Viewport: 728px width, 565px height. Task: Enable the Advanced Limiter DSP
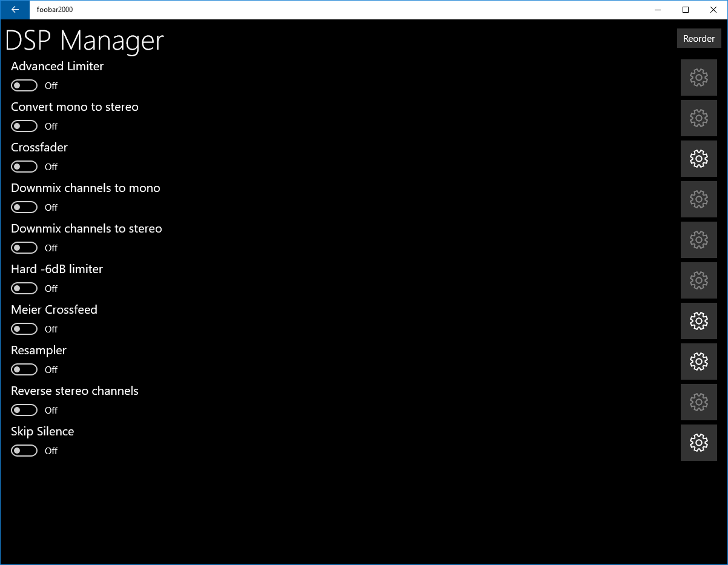[24, 85]
